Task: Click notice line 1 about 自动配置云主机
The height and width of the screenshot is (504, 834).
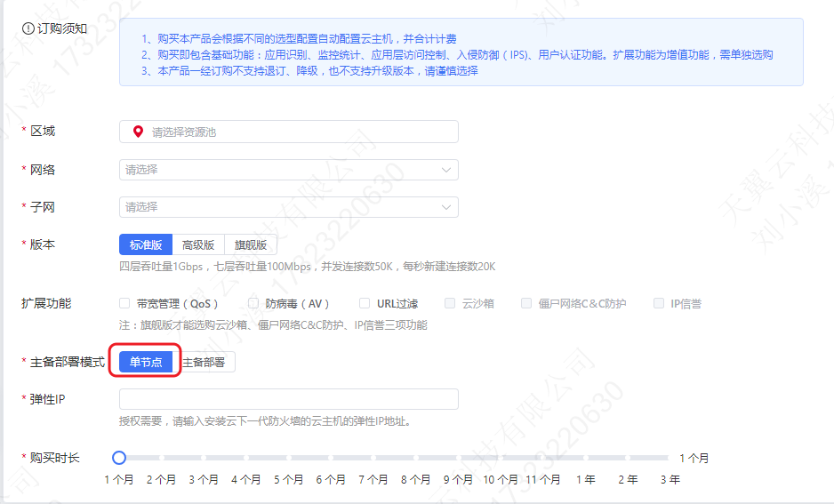Action: (x=299, y=39)
